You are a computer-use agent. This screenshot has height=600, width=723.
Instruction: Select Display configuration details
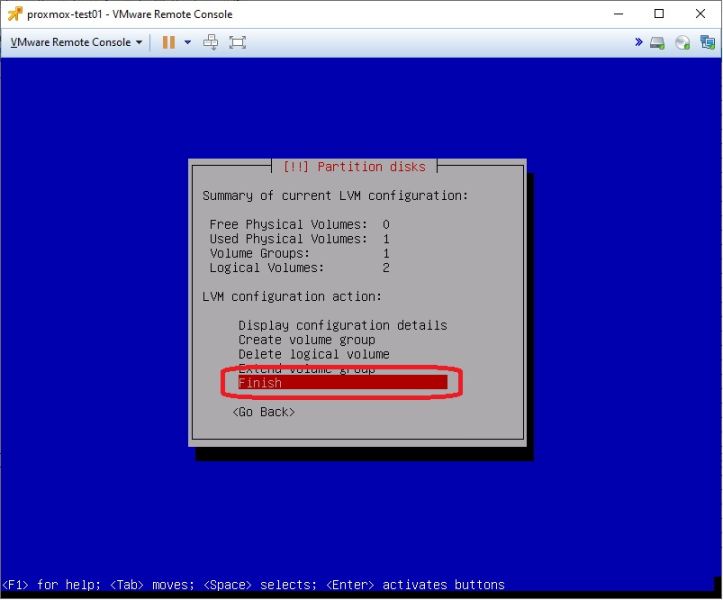tap(343, 325)
